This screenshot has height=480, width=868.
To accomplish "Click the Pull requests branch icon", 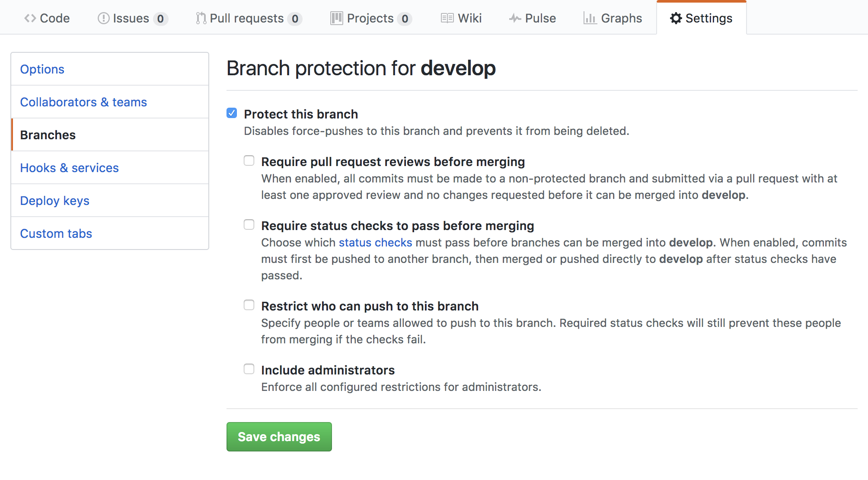I will (201, 18).
